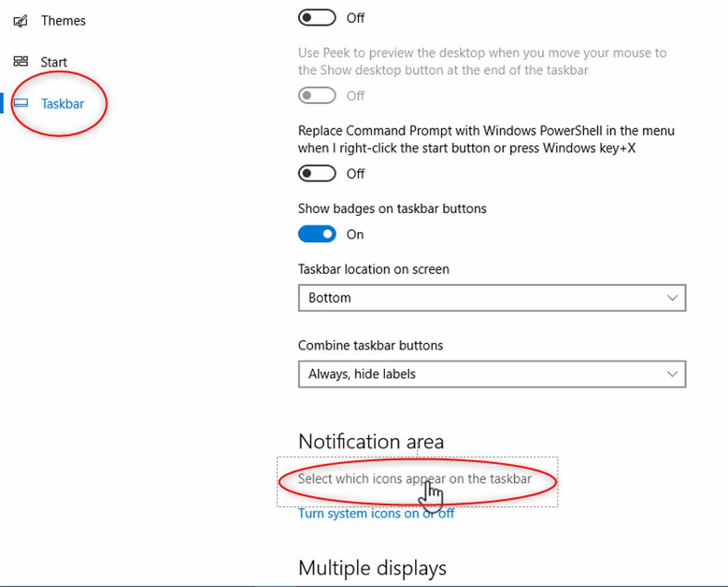Viewport: 728px width, 587px height.
Task: Open Taskbar location on screen dropdown
Action: pos(491,298)
